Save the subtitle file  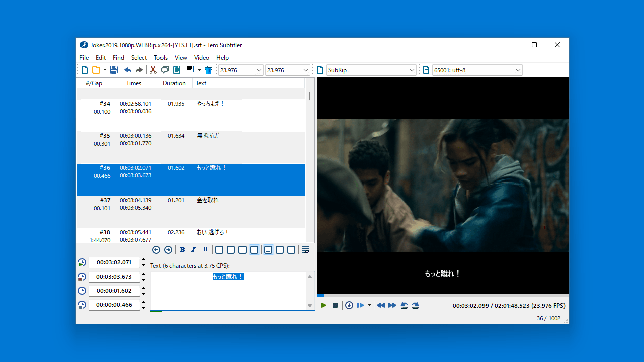tap(114, 70)
